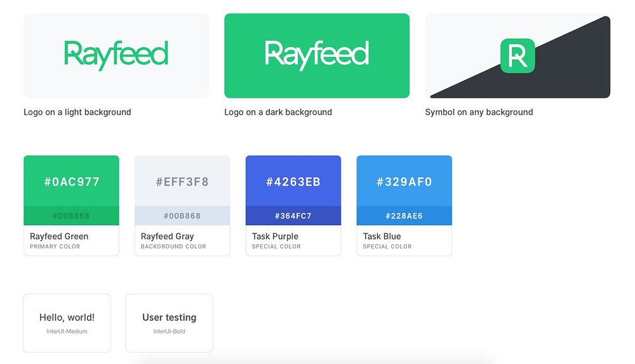Select the #228AE6 darker blue shade strip

point(404,216)
